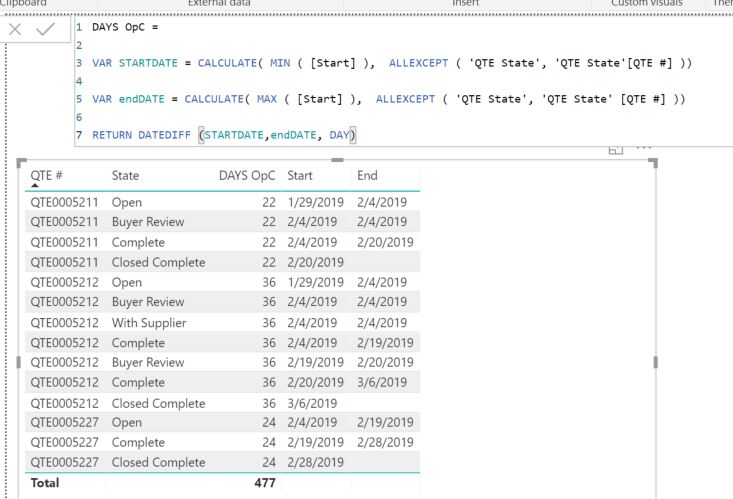Click the VAR endDATE line in the formula editor

pyautogui.click(x=388, y=99)
